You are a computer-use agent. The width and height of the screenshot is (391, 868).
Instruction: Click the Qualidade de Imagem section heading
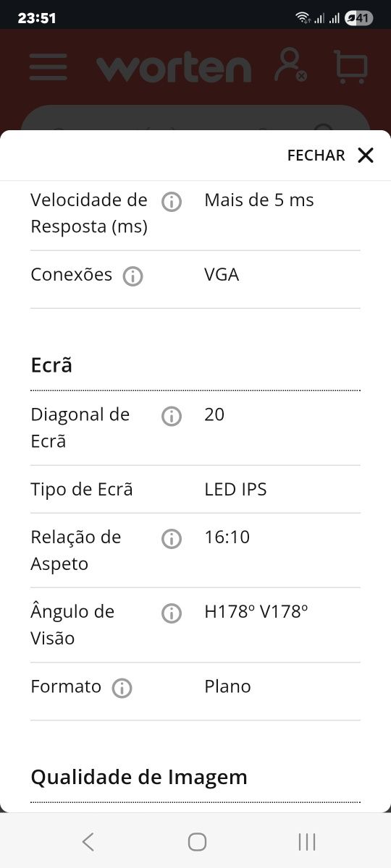pyautogui.click(x=139, y=777)
